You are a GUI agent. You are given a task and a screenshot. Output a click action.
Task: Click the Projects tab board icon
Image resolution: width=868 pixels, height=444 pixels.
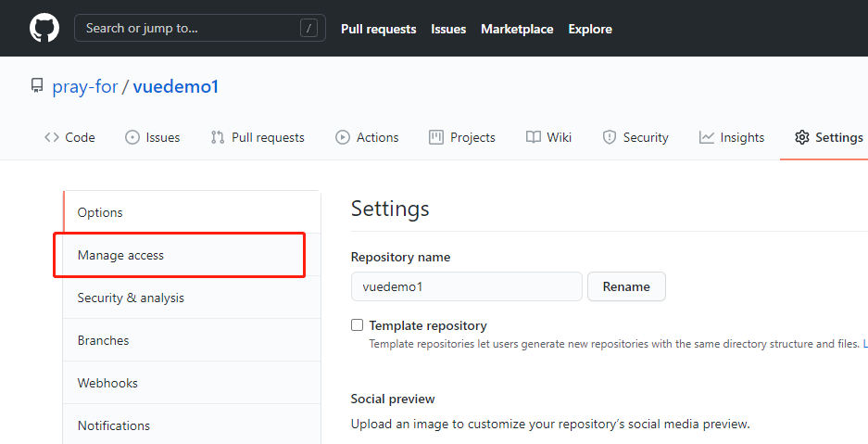tap(436, 137)
